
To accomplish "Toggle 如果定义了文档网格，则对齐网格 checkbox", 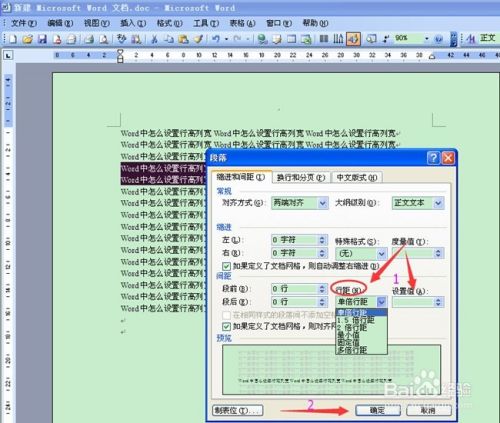I will pos(226,326).
